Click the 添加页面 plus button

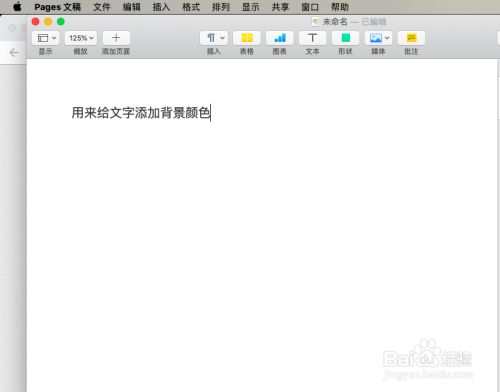[x=116, y=38]
